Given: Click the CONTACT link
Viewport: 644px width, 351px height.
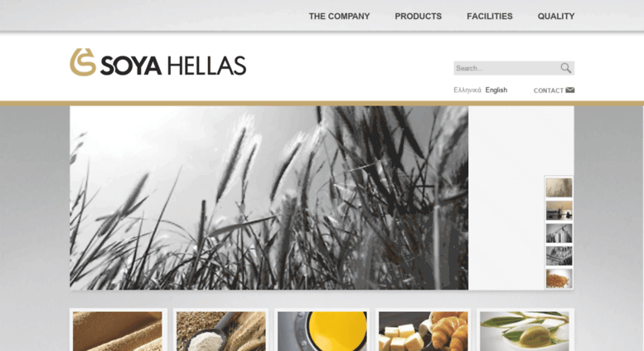Looking at the screenshot, I should point(549,90).
